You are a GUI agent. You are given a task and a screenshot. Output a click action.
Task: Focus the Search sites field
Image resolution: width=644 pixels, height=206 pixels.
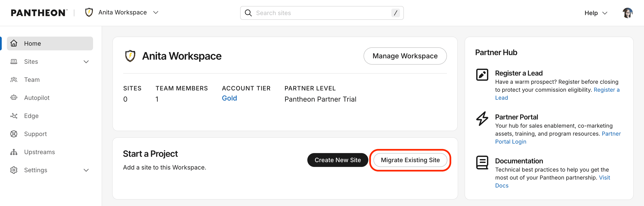[x=322, y=13]
